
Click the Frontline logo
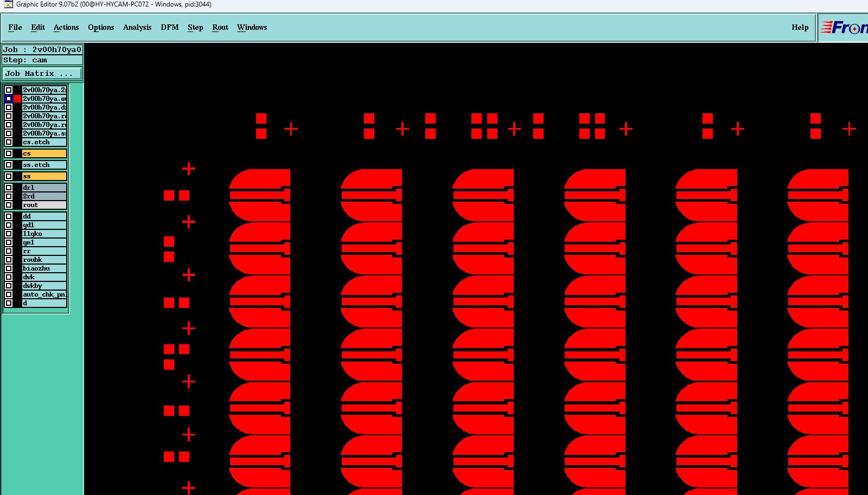844,27
